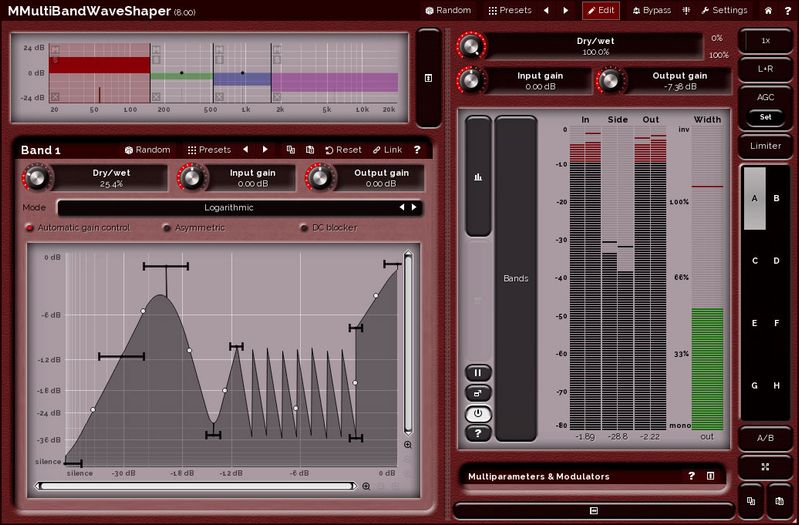800x525 pixels.
Task: Click the shape graph vertical scrollbar
Action: (408, 342)
